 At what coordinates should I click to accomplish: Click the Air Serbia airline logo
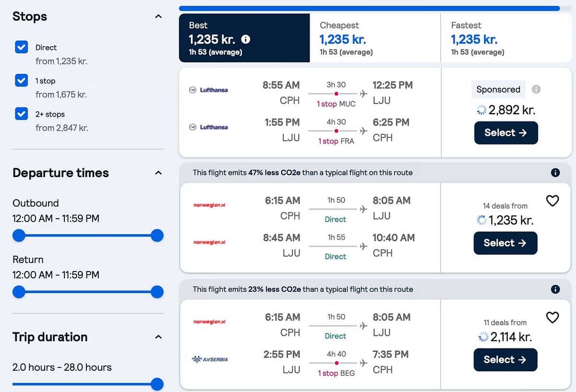(x=209, y=359)
